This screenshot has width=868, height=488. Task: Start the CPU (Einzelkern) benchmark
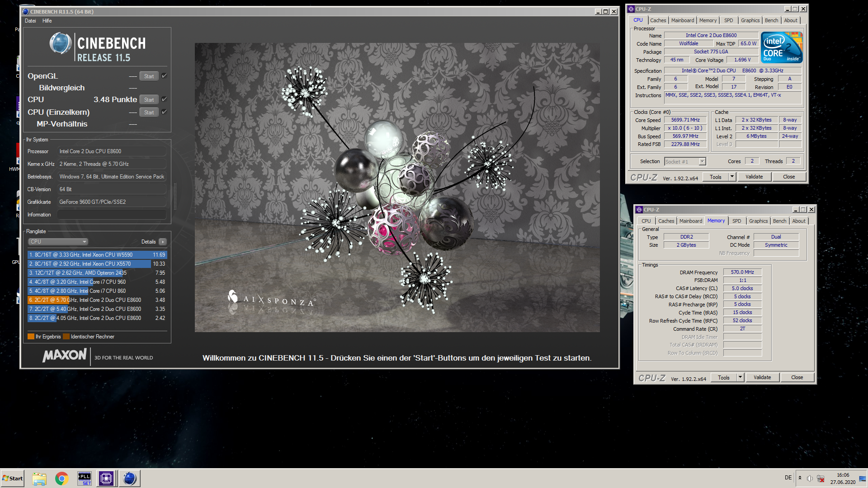pyautogui.click(x=149, y=112)
